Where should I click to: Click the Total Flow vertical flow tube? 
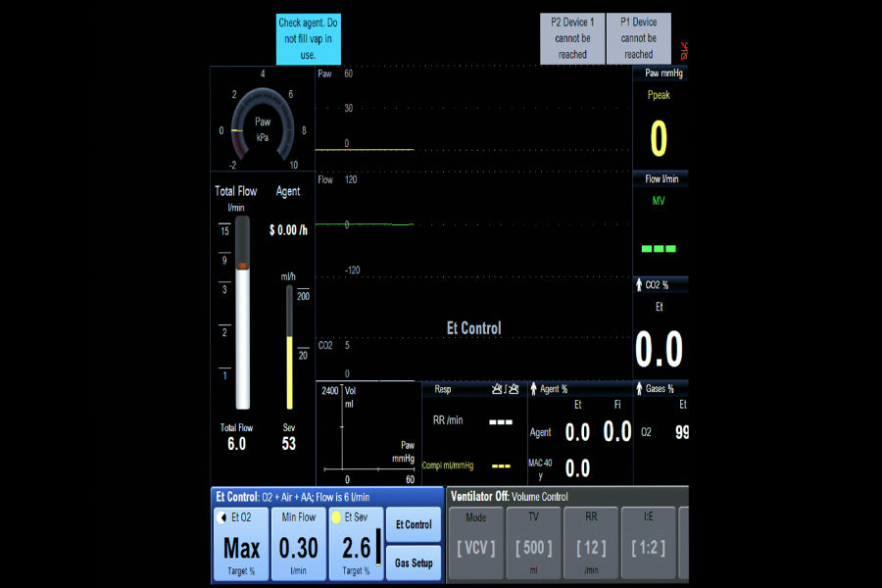[x=242, y=328]
